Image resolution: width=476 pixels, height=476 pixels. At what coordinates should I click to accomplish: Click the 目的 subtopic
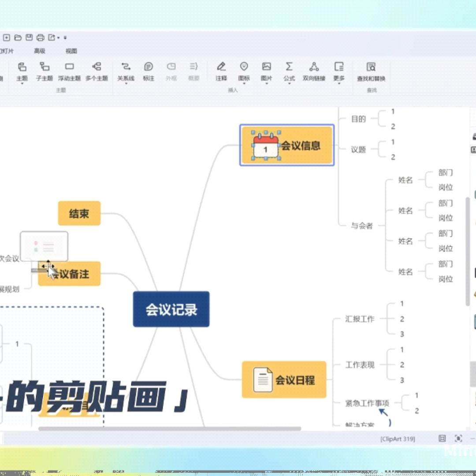[358, 119]
